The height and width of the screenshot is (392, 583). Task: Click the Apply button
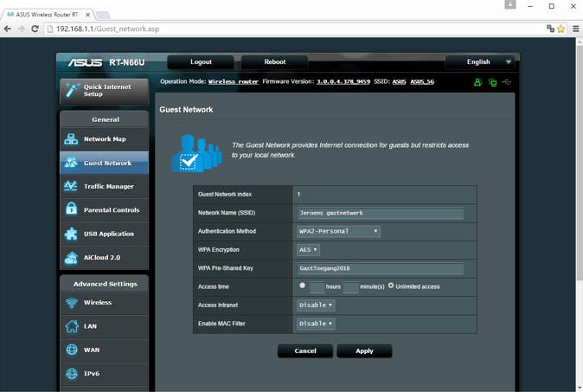coord(364,350)
